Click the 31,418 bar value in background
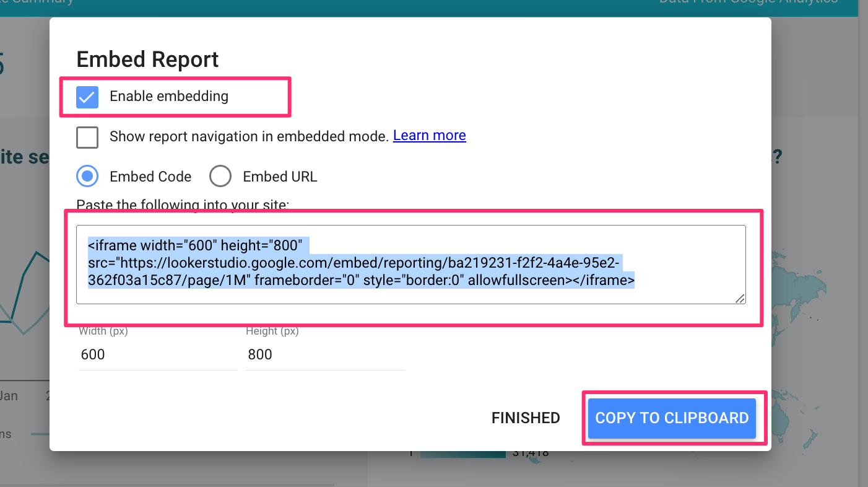The image size is (868, 487). (531, 454)
